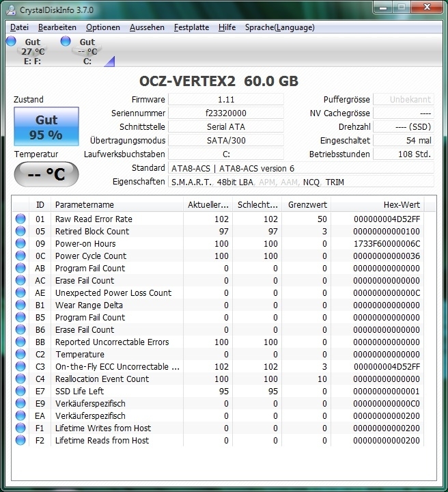
Task: Click the Gut 95 % health status button
Action: [46, 126]
